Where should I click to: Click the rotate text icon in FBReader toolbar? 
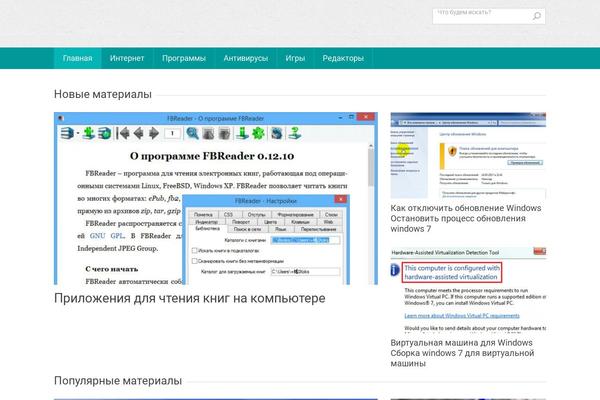276,133
